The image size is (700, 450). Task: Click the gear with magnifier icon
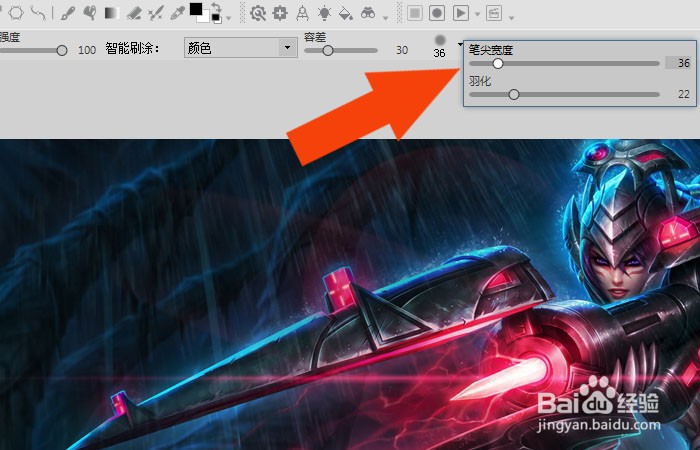click(258, 13)
